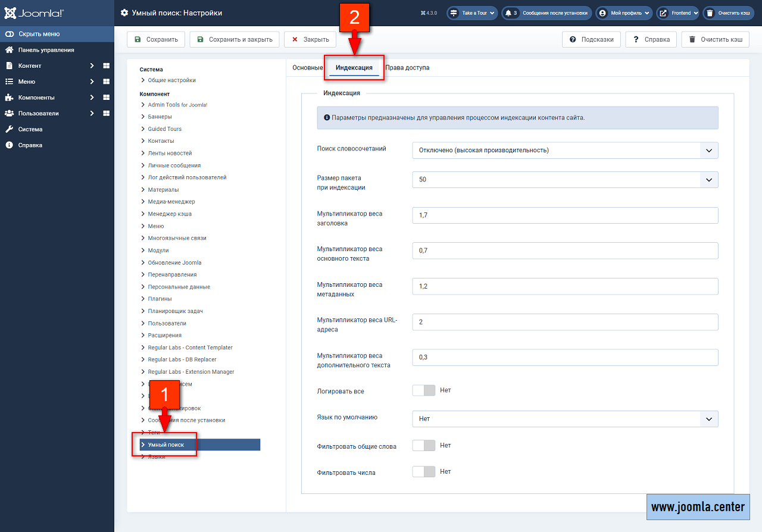Image resolution: width=762 pixels, height=532 pixels.
Task: Enable Фильтровать общие слова switch
Action: [423, 445]
